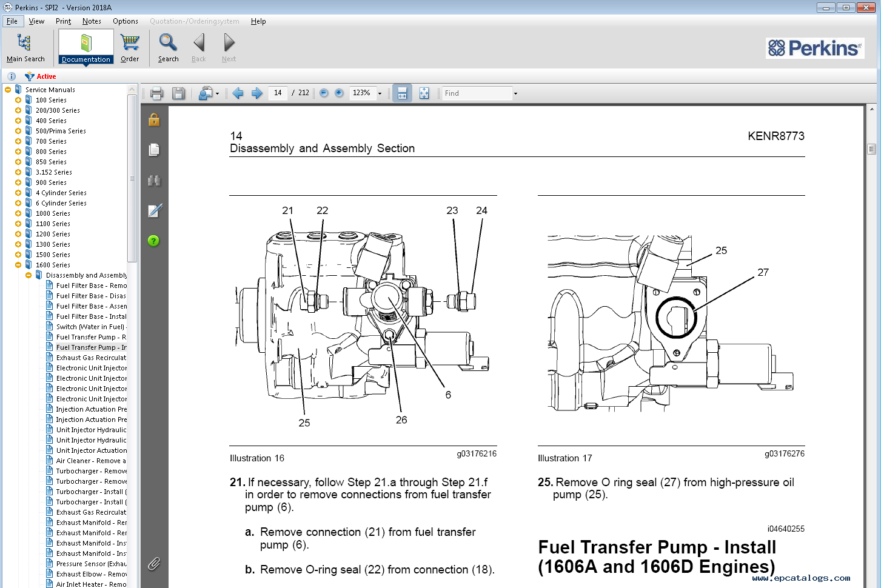This screenshot has height=588, width=881.
Task: Toggle fit-to-width page view mode
Action: [x=401, y=93]
